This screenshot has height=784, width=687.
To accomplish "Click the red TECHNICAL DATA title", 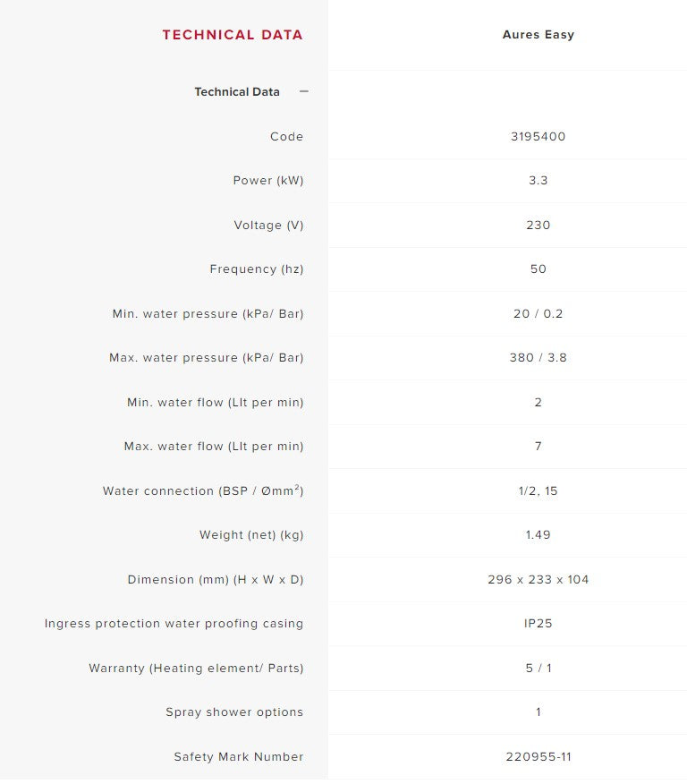I will (233, 35).
